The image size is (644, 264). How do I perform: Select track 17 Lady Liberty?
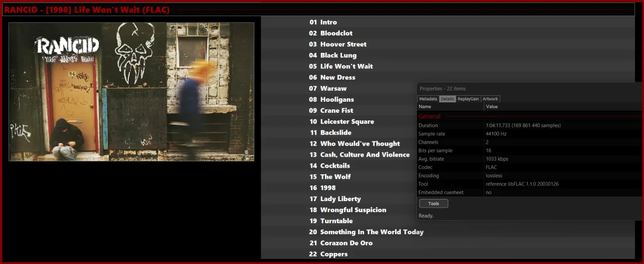coord(339,199)
